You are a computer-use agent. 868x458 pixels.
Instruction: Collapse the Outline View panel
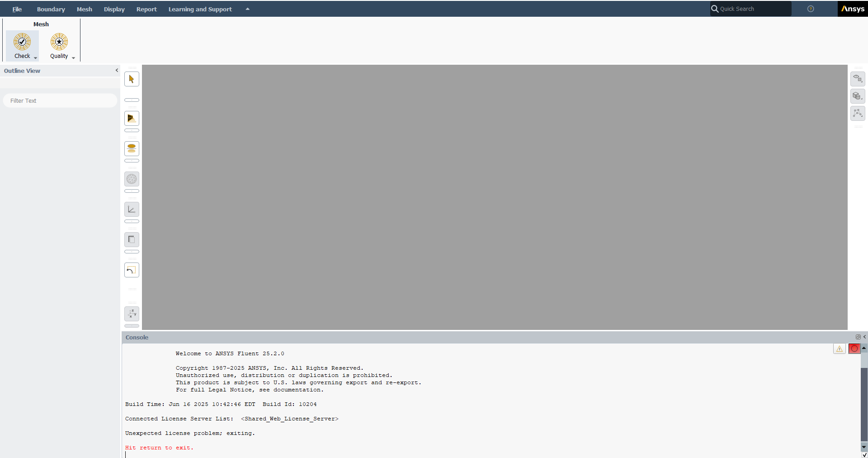(117, 70)
